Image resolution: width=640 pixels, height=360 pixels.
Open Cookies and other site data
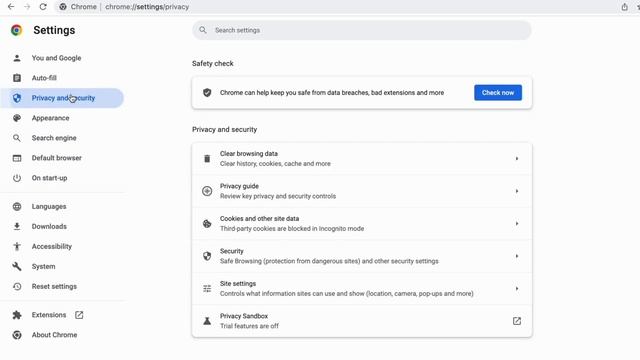click(362, 224)
